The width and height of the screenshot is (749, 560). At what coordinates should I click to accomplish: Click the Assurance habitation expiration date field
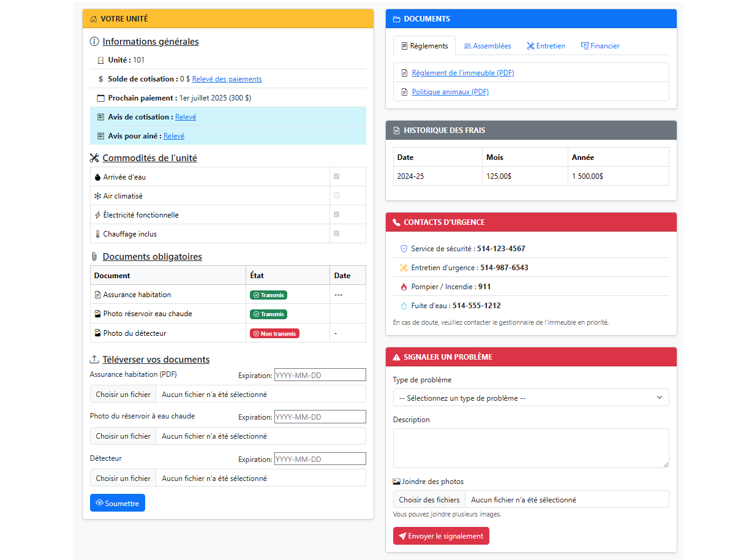click(320, 375)
